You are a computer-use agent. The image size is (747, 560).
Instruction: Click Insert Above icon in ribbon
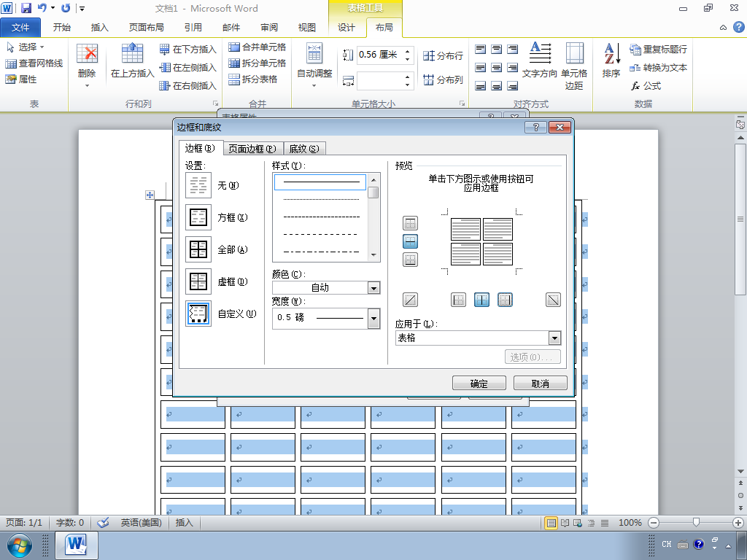(x=132, y=53)
